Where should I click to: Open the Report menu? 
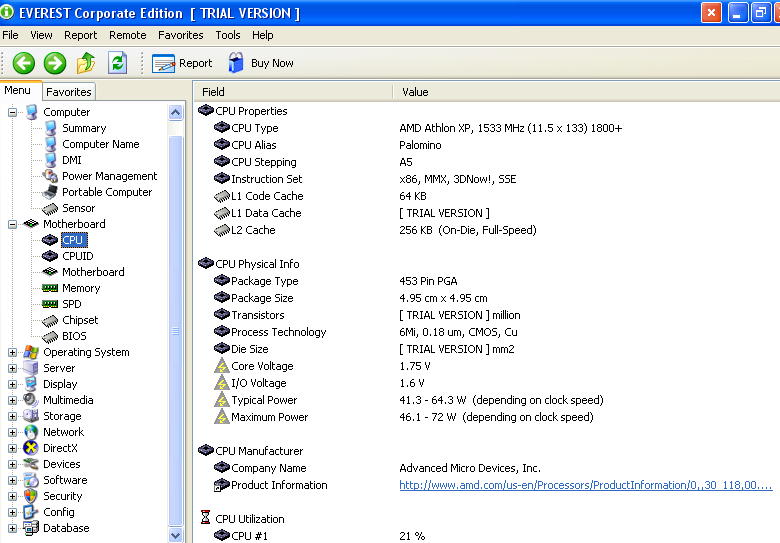point(80,35)
